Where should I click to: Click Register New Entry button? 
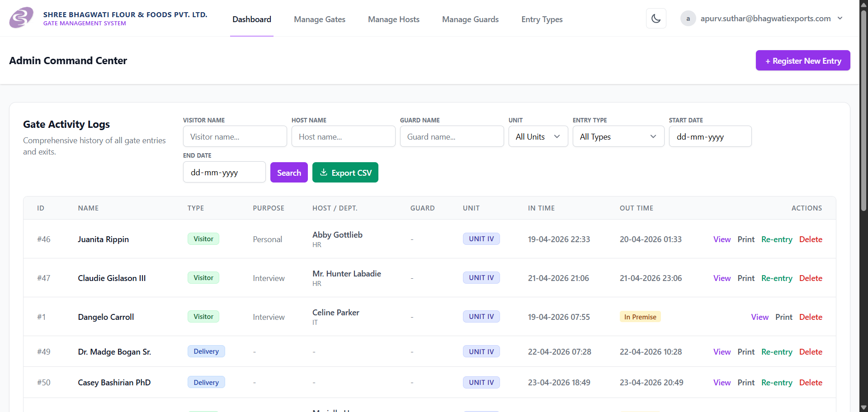pos(803,61)
